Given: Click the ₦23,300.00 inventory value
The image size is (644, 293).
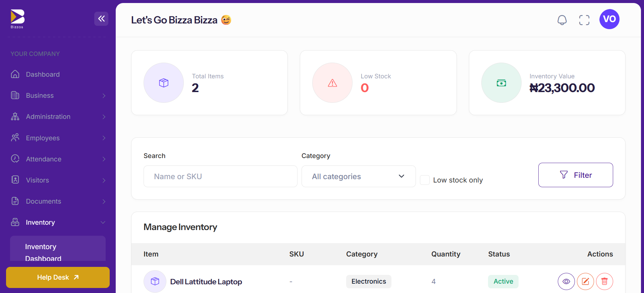Looking at the screenshot, I should (562, 88).
